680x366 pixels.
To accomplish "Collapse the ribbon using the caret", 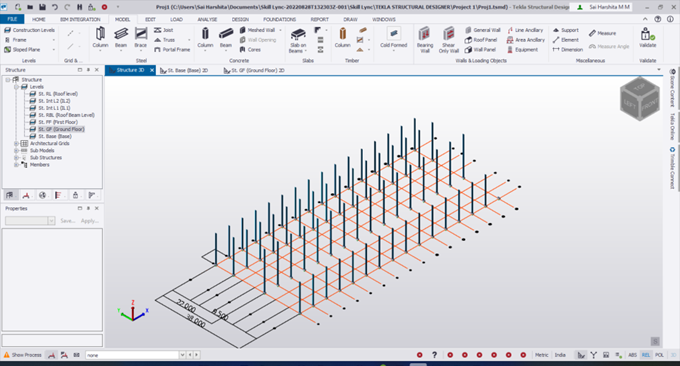I will (x=645, y=19).
